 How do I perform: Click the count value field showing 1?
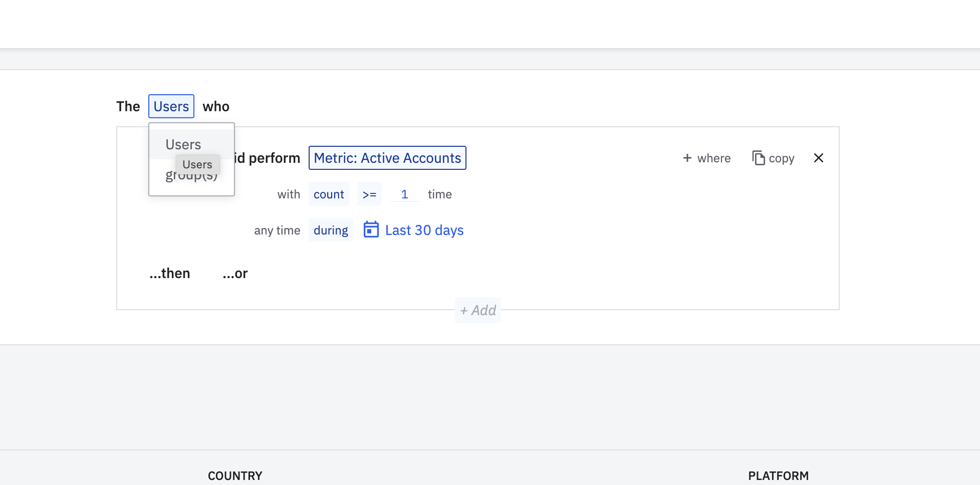pyautogui.click(x=404, y=194)
